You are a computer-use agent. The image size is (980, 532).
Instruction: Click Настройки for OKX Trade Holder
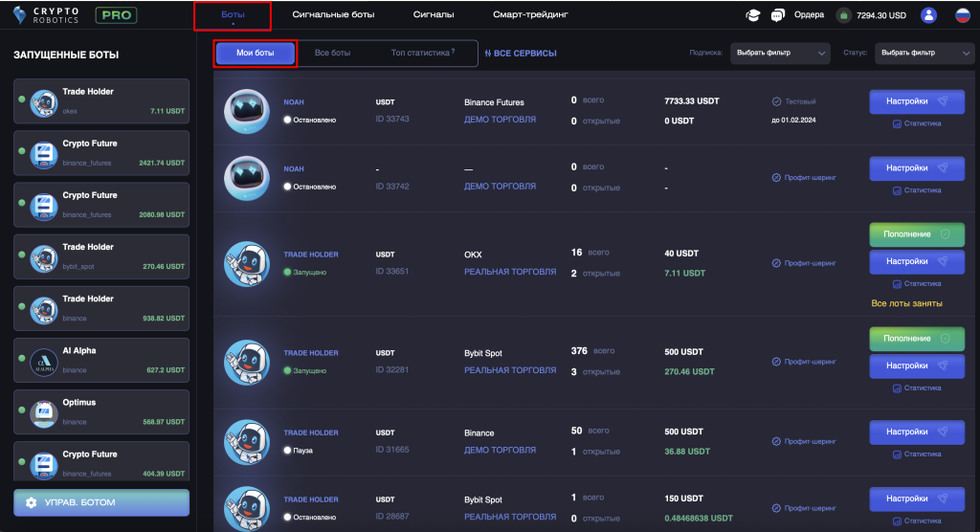coord(917,261)
